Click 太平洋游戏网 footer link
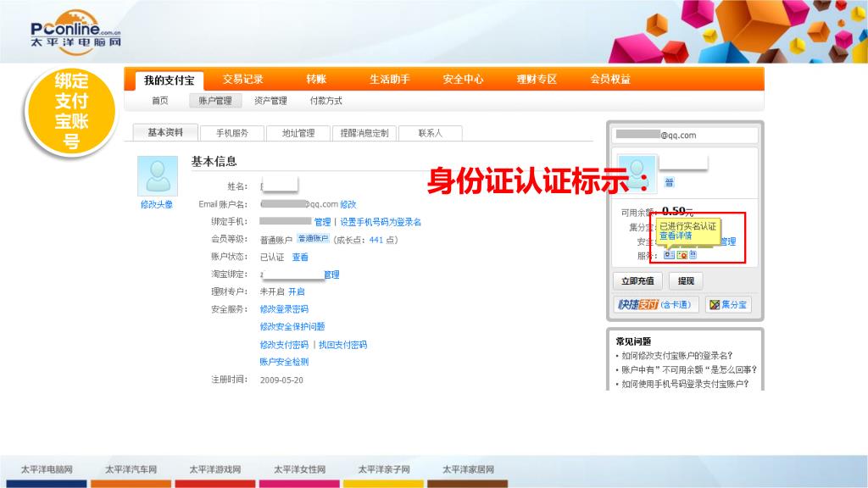Screen dimensions: 868x488 pyautogui.click(x=215, y=469)
